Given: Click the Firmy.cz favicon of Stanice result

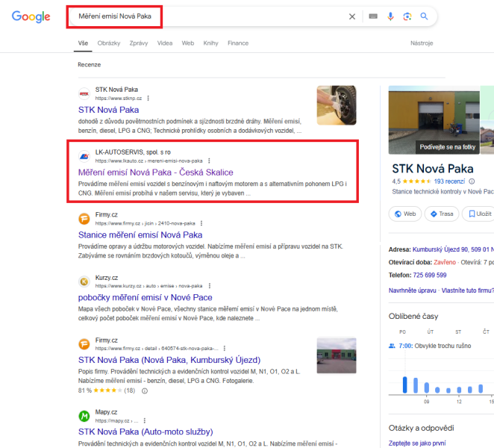Looking at the screenshot, I should [84, 219].
